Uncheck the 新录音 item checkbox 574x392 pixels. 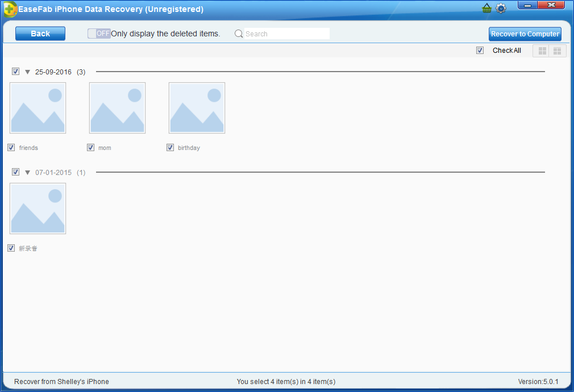click(x=11, y=248)
